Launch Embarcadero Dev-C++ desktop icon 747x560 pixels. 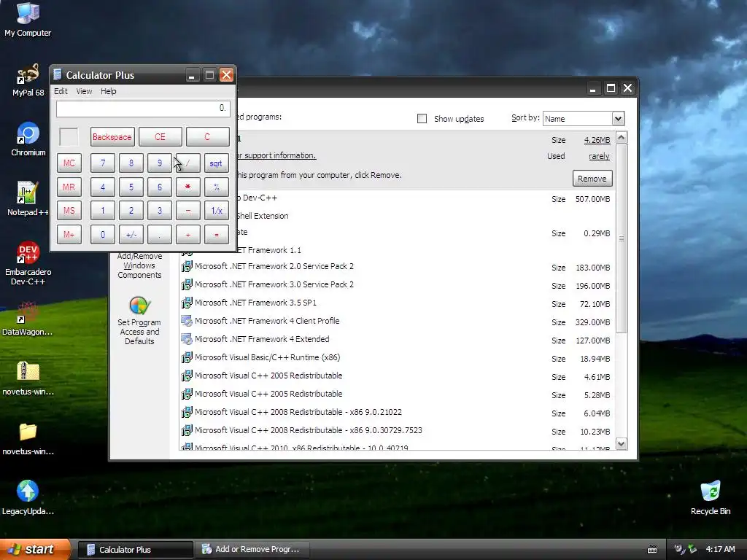point(28,263)
